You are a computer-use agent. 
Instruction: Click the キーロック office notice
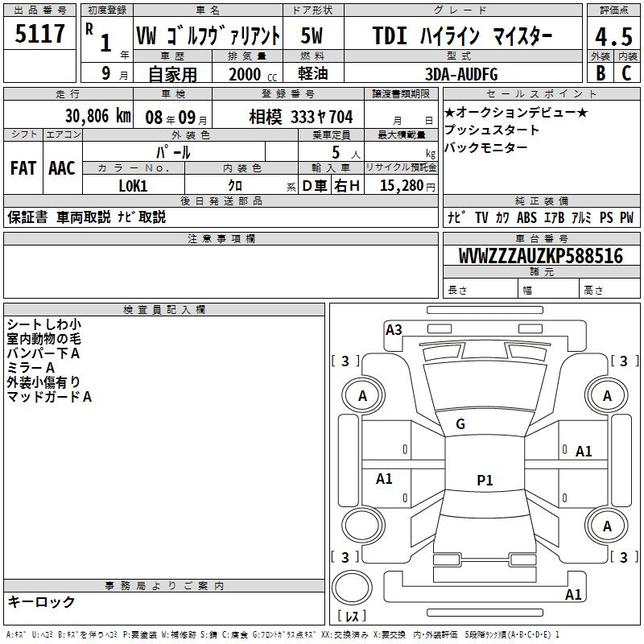(x=42, y=601)
